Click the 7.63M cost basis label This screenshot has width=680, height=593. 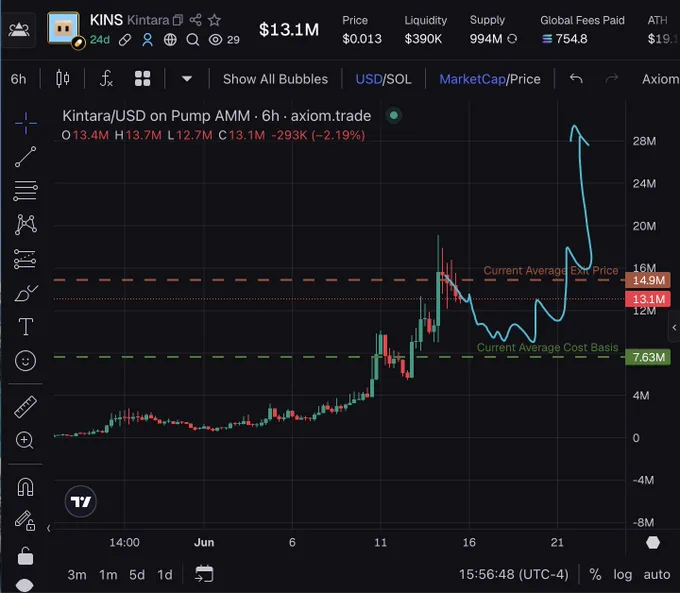[648, 357]
